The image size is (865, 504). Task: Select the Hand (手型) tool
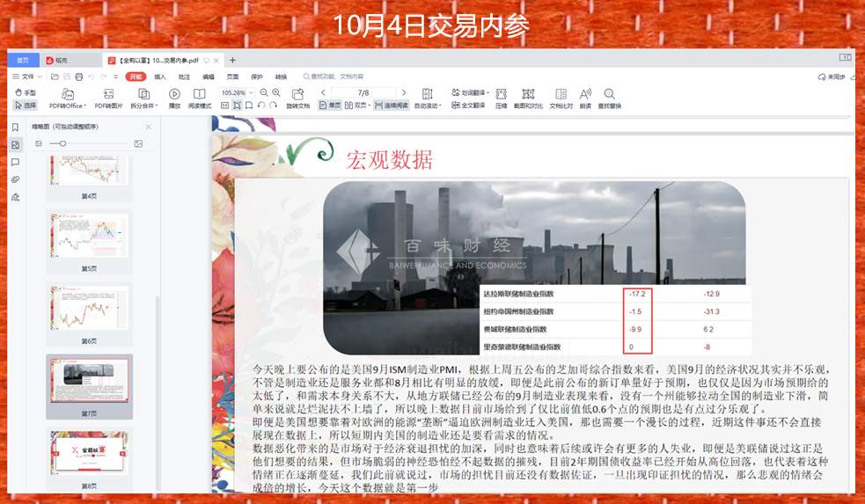click(26, 92)
